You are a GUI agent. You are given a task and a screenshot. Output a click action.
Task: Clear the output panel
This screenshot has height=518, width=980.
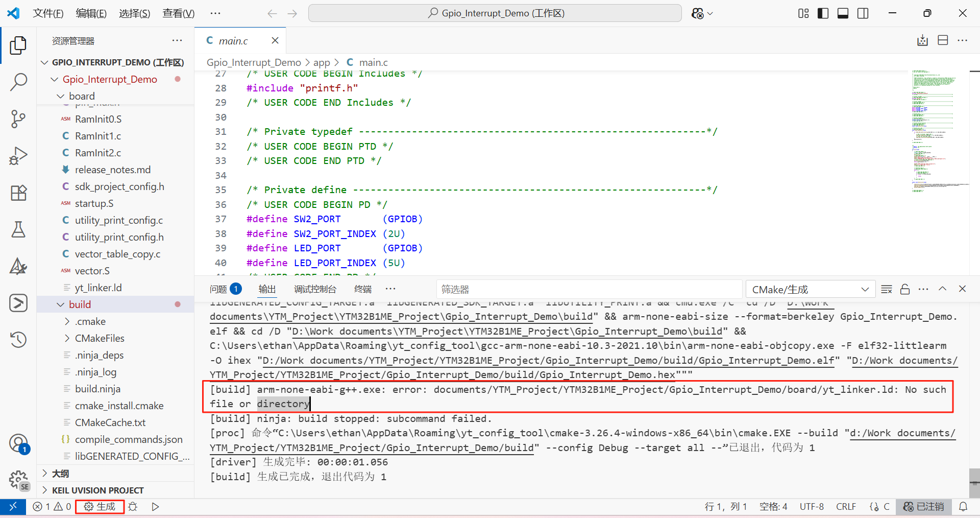pos(887,289)
